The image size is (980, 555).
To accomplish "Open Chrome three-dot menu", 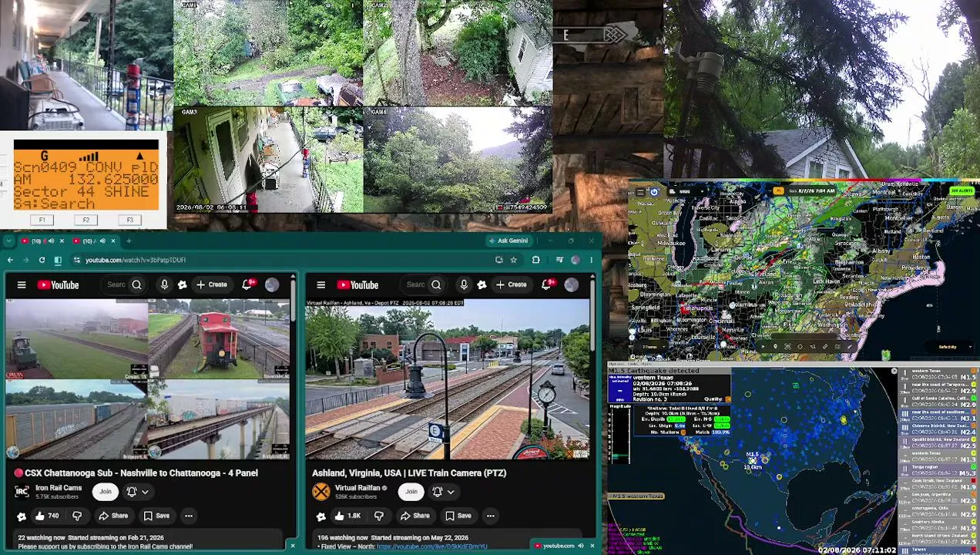I will click(x=592, y=260).
